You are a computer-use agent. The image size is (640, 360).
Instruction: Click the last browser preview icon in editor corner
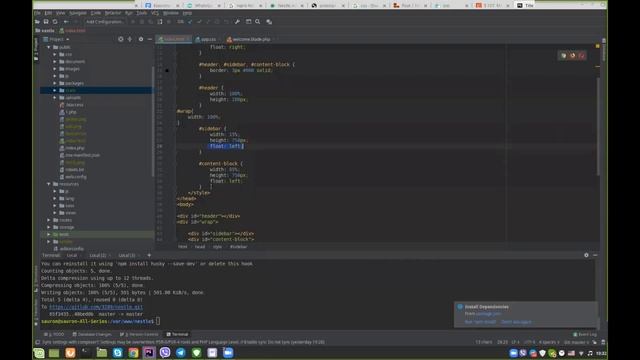(582, 56)
